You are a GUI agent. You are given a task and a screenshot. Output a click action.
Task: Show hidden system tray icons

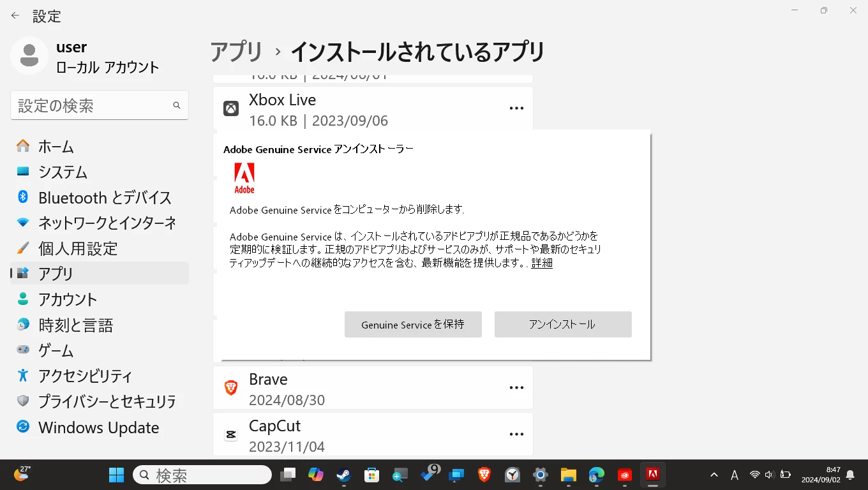pos(714,475)
